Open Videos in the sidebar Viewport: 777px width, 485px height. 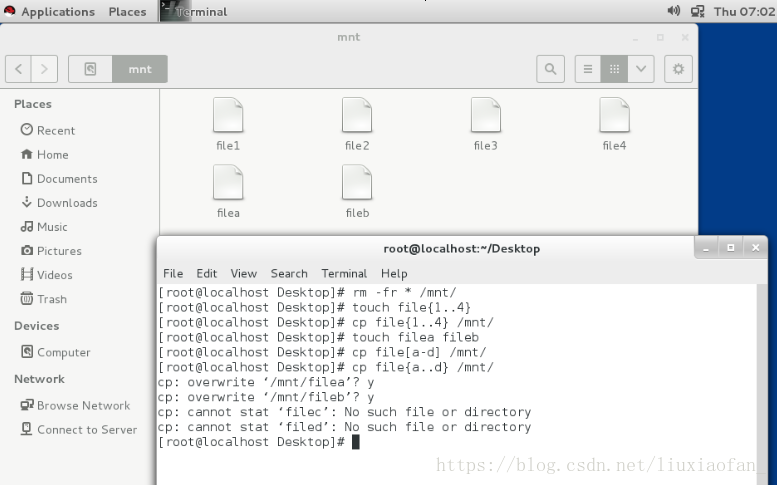tap(47, 275)
